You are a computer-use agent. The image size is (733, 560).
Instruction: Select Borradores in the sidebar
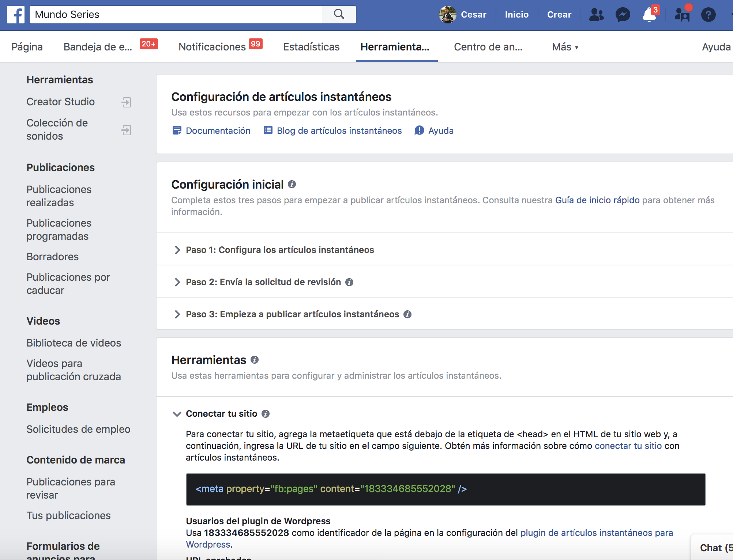pyautogui.click(x=52, y=257)
